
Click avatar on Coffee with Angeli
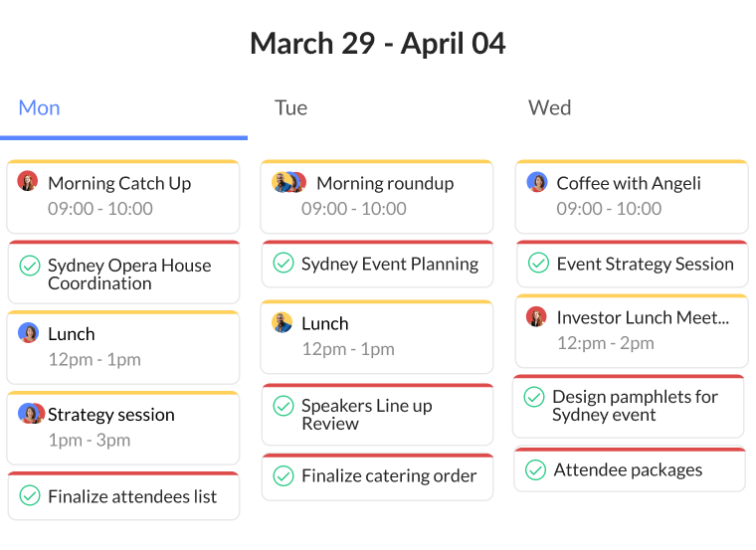536,182
